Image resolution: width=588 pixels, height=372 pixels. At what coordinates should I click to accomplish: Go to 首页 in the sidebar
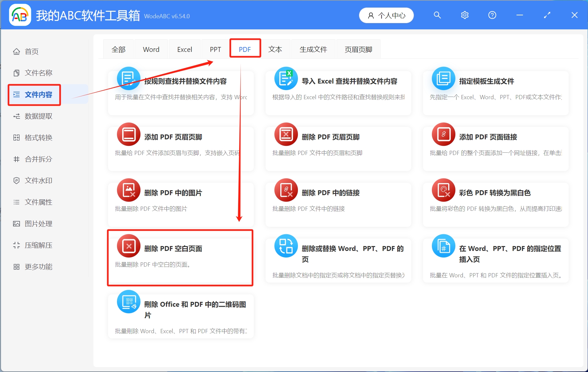click(x=31, y=51)
